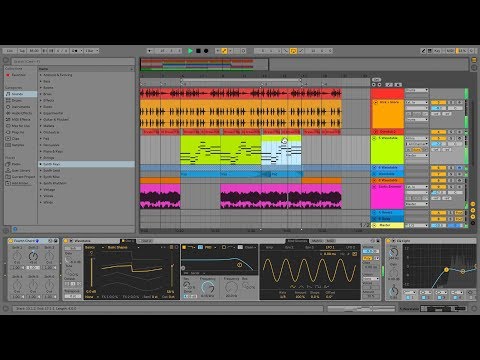Image resolution: width=480 pixels, height=360 pixels.
Task: Click Add Folder in browser Places
Action: 21,183
